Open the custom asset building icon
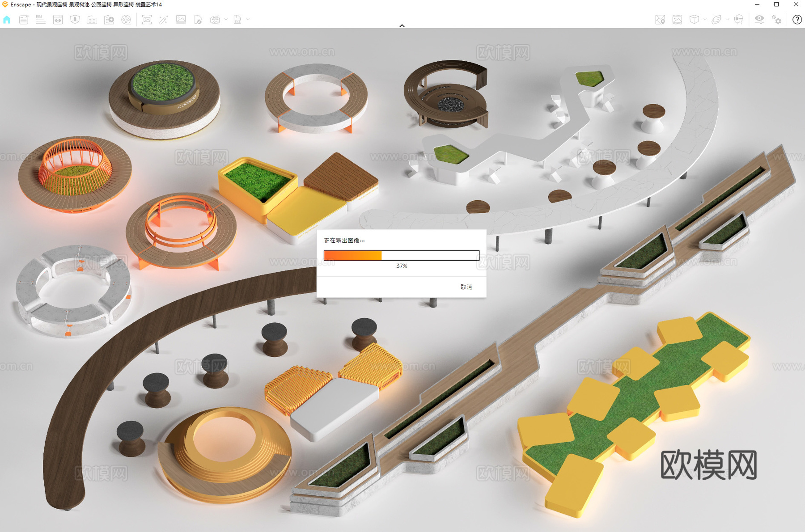Image resolution: width=805 pixels, height=532 pixels. [109, 20]
